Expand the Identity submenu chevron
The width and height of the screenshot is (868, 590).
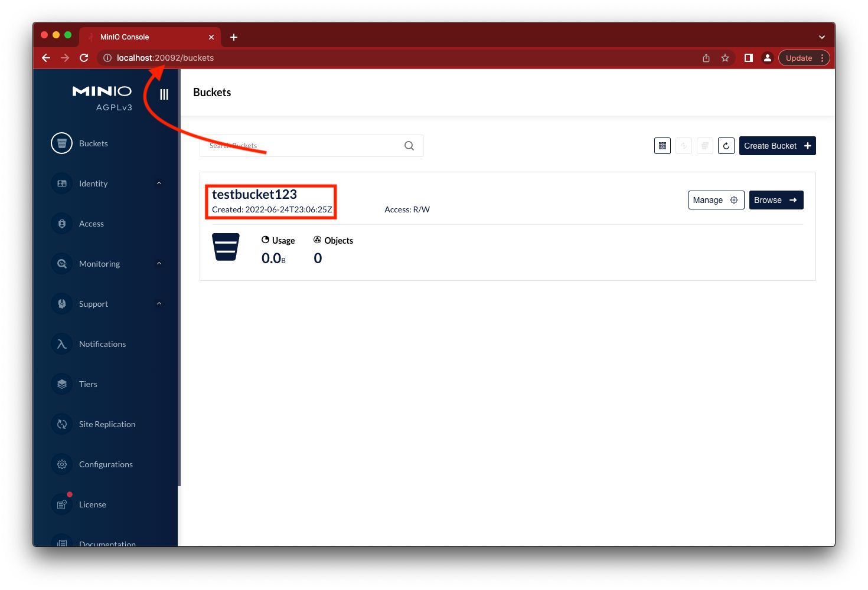[x=159, y=183]
